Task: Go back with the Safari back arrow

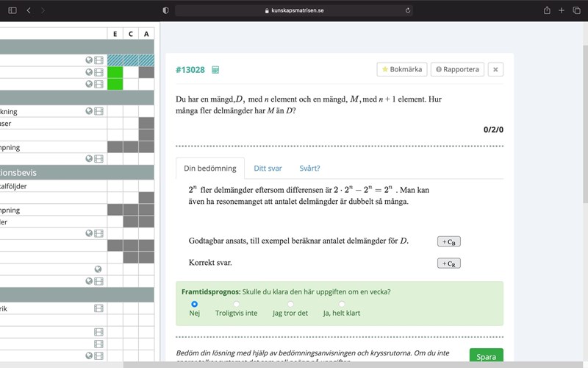Action: (x=29, y=10)
